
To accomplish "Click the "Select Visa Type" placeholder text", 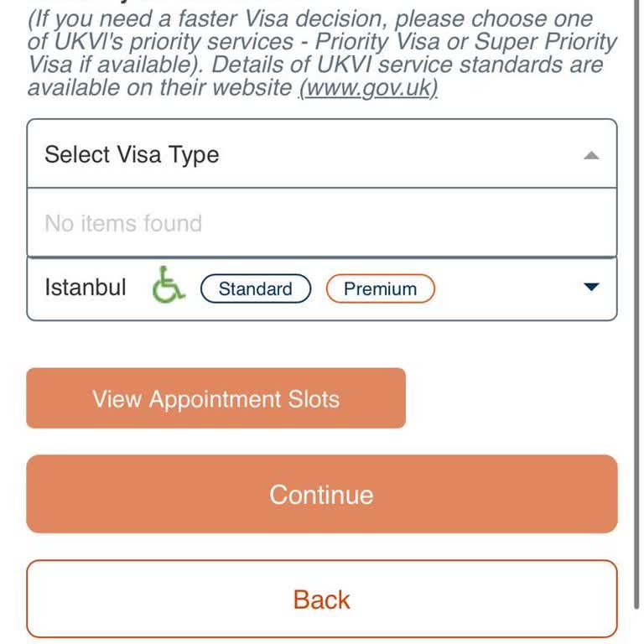I will [132, 154].
